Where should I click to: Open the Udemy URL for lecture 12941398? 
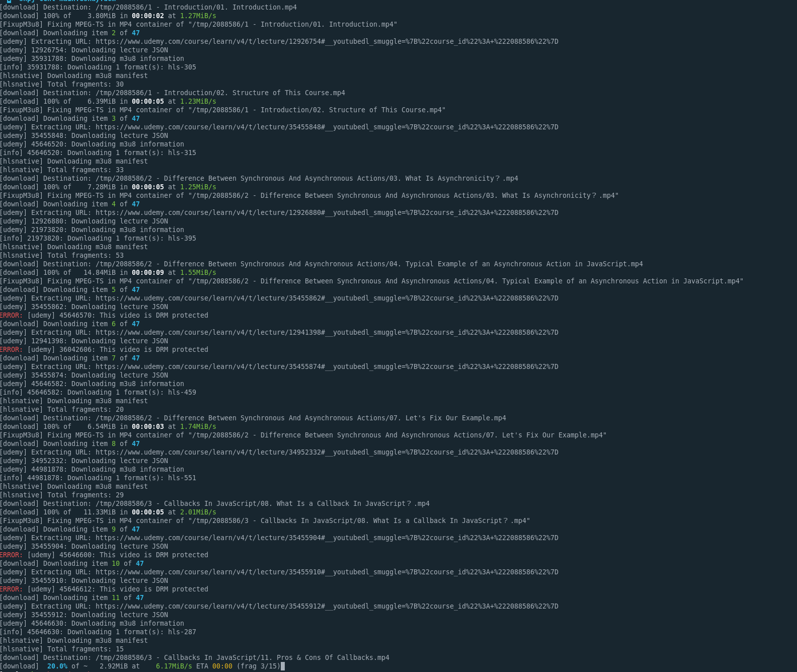pos(327,332)
